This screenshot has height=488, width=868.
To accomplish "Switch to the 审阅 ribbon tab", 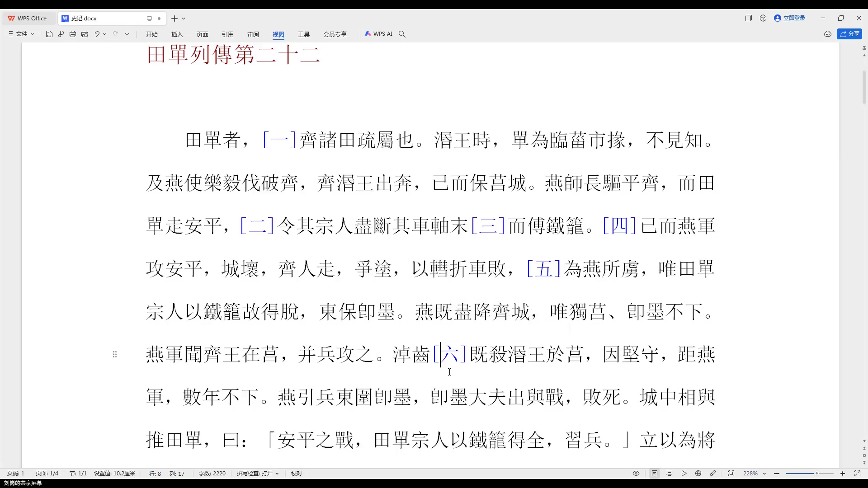I will click(253, 34).
